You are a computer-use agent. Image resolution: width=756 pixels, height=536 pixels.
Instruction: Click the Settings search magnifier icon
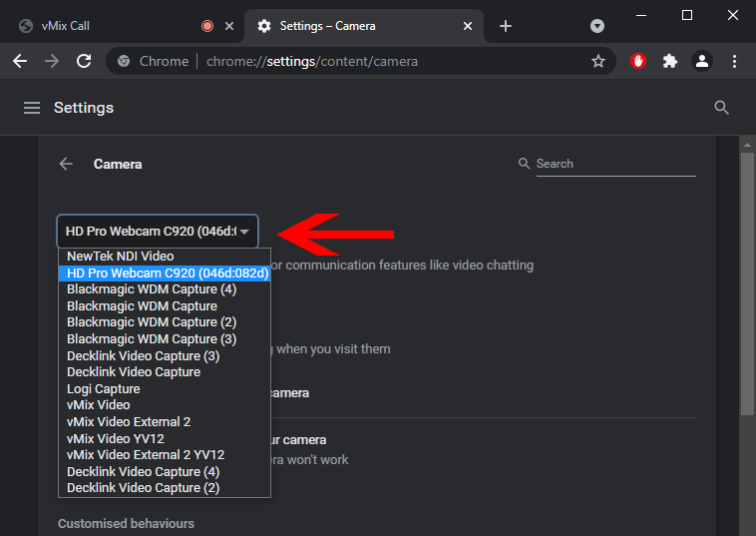(x=722, y=108)
